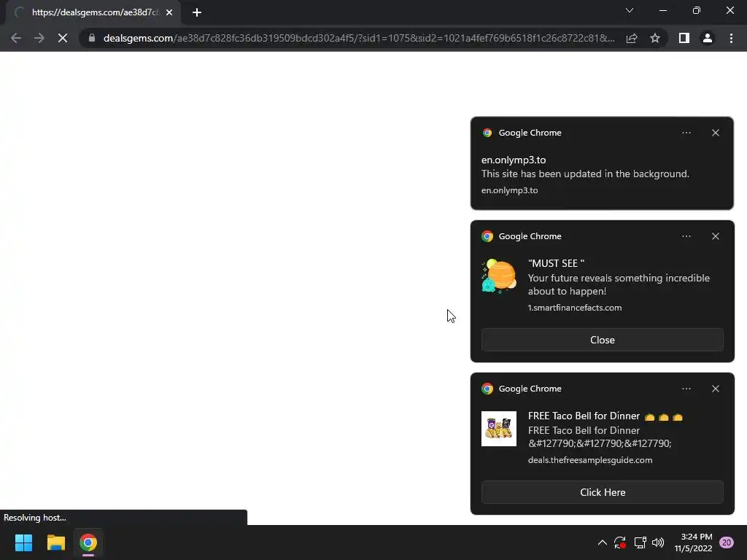This screenshot has width=747, height=560.
Task: Click the Resolving host status text
Action: (35, 518)
